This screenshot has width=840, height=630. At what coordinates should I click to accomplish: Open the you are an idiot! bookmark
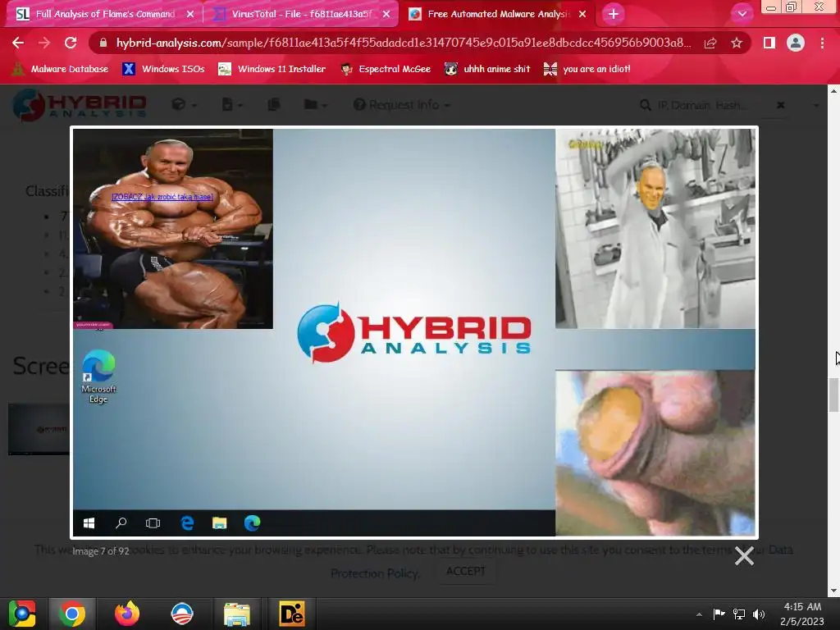click(587, 69)
